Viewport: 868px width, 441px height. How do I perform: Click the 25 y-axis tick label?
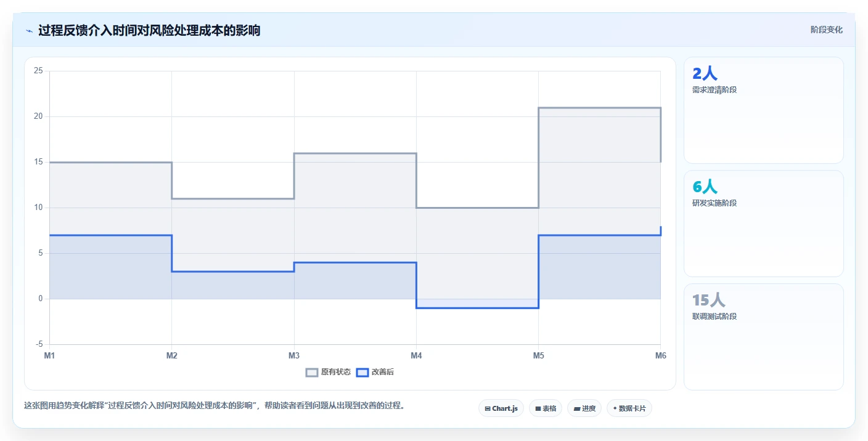point(38,71)
